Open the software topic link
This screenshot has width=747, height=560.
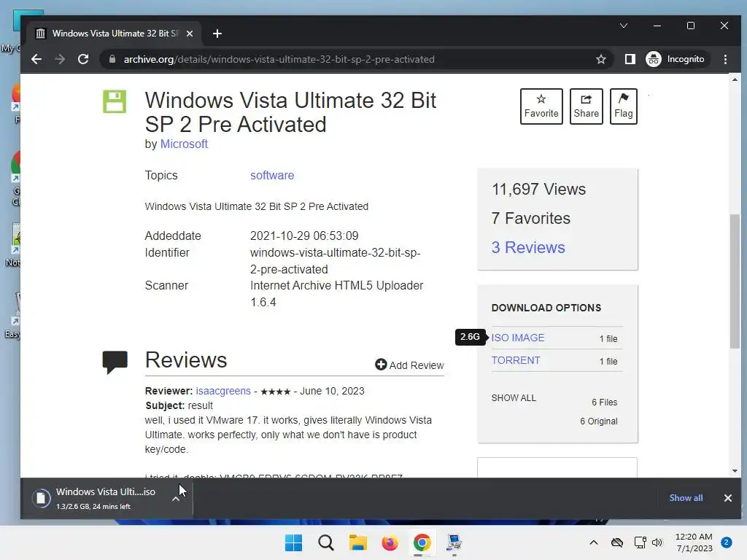(272, 175)
